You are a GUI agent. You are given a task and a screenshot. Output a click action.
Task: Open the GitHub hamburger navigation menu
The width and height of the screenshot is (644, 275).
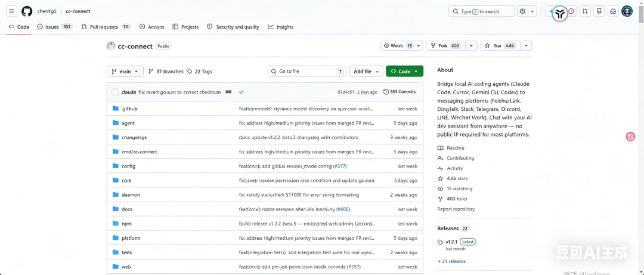[x=11, y=11]
